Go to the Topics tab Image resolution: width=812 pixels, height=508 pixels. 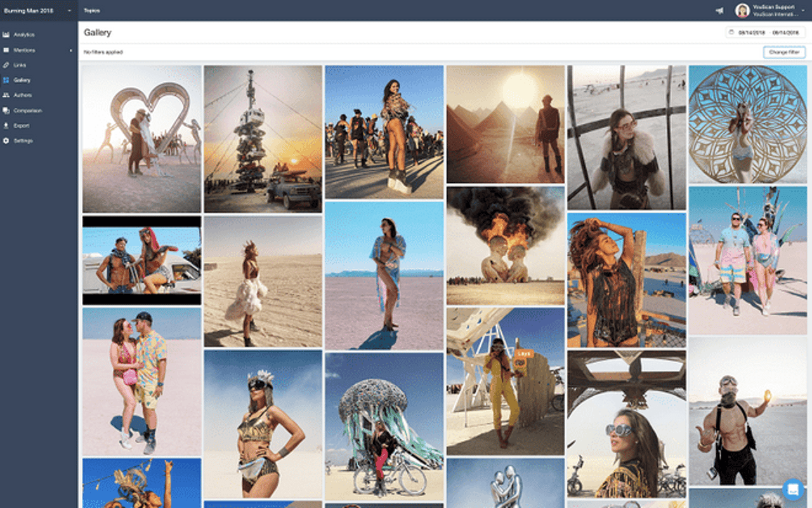[x=92, y=11]
